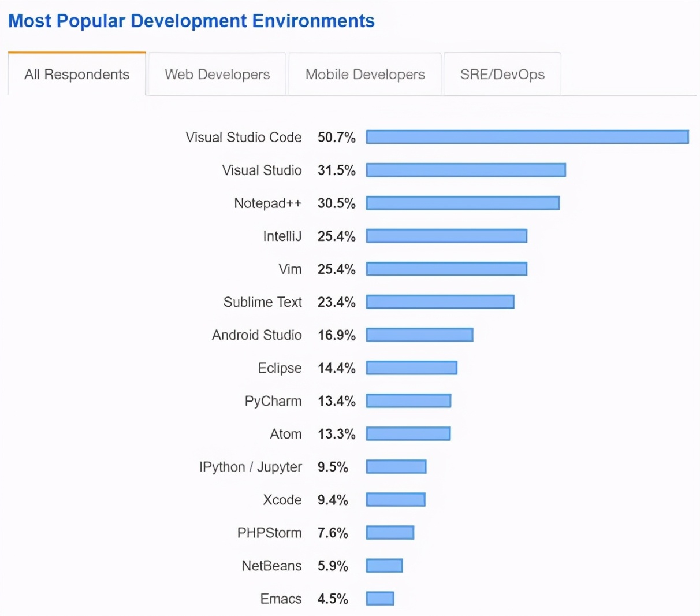
Task: Click the Android Studio bar
Action: tap(420, 335)
